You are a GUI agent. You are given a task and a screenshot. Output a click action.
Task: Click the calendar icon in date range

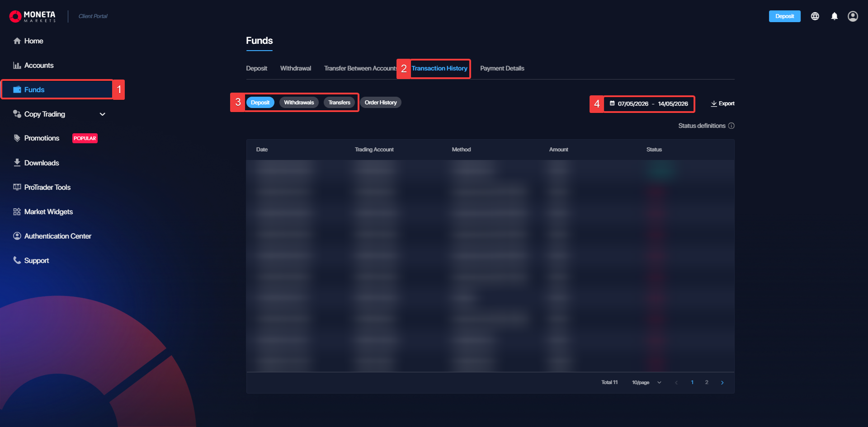click(x=612, y=103)
